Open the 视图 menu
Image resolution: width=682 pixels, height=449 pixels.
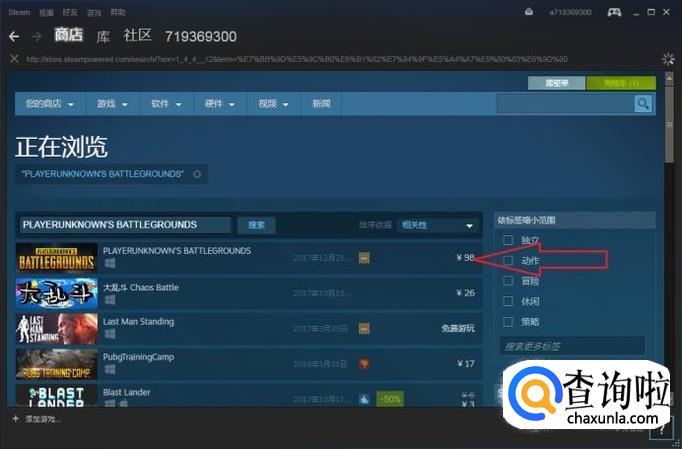(x=46, y=12)
